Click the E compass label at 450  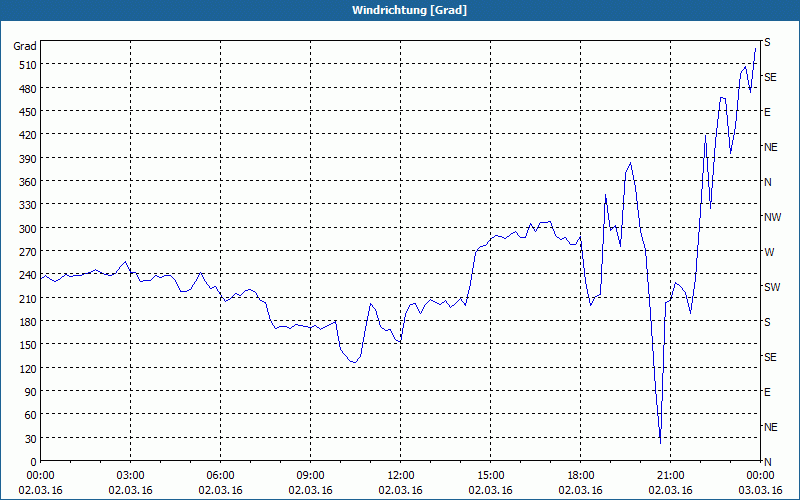tap(767, 112)
